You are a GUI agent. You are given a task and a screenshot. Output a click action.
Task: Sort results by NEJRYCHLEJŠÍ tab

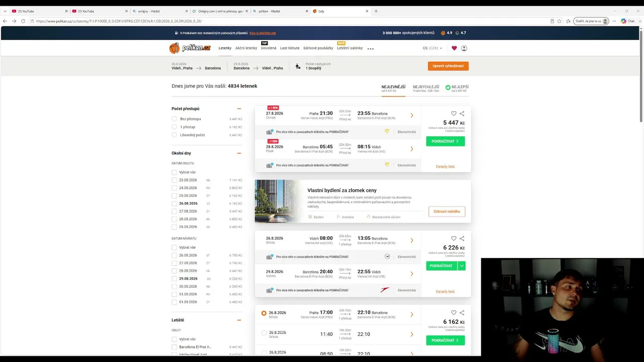(426, 88)
